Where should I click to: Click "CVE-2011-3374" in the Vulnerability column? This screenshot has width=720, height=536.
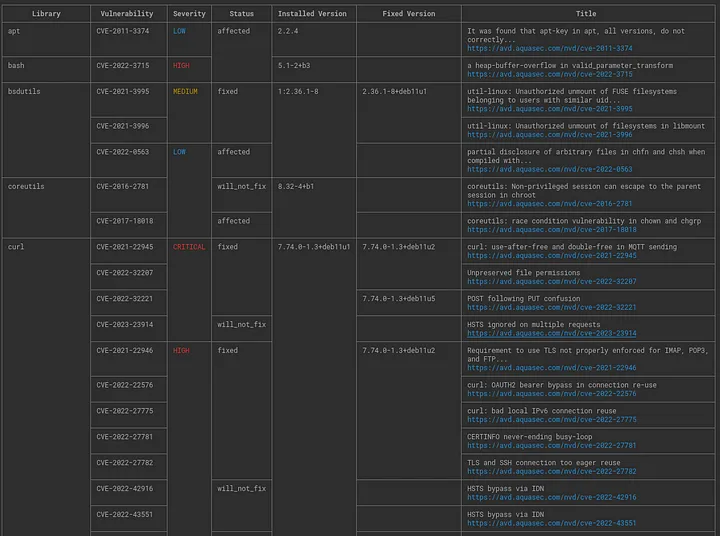coord(123,31)
